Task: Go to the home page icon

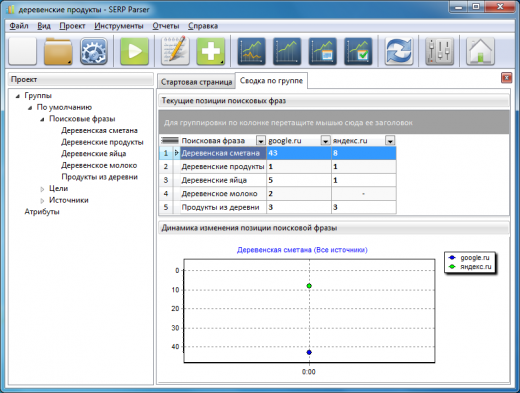Action: [480, 51]
